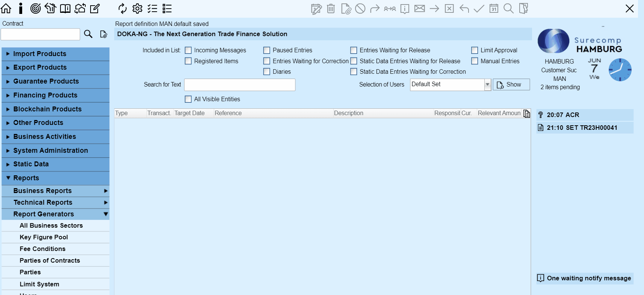Click the document with paperclip icon
Screen dimensions: 644x295
click(x=346, y=8)
